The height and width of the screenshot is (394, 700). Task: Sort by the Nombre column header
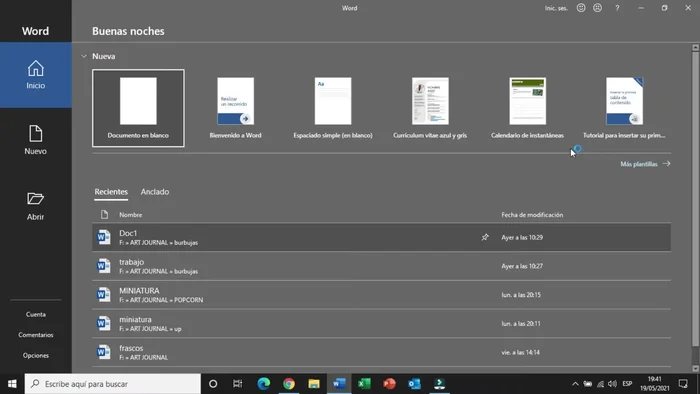coord(130,215)
